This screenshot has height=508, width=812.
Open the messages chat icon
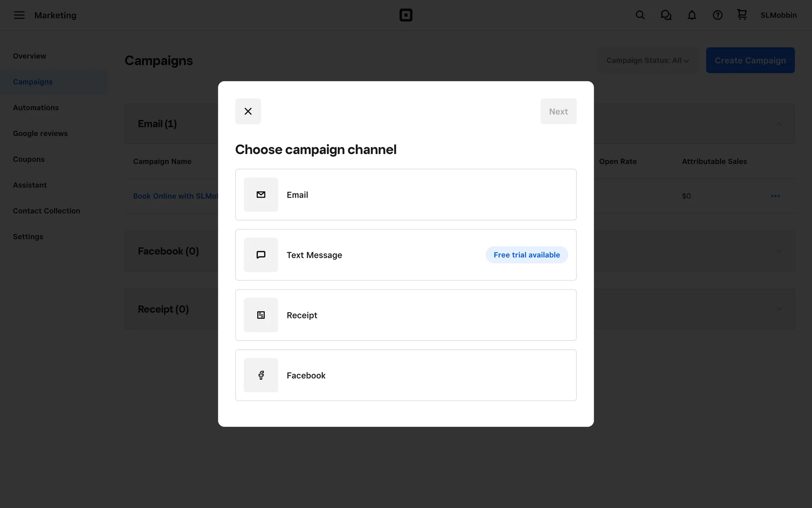point(666,15)
